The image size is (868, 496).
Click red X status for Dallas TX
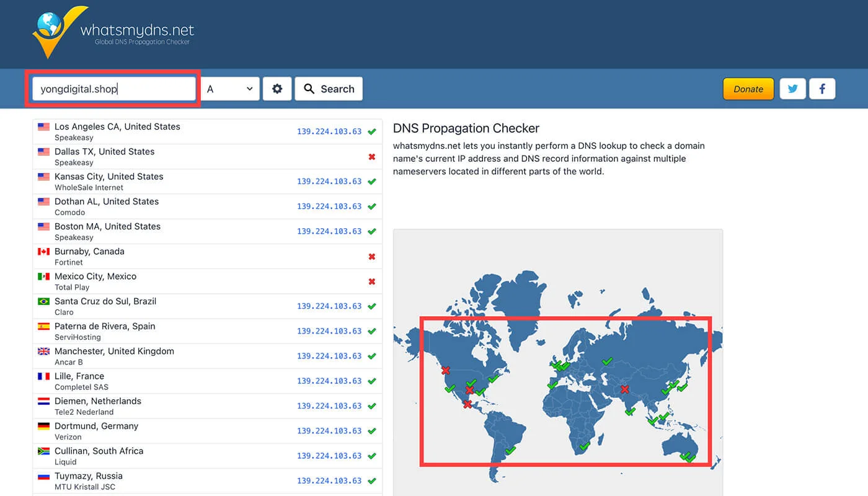(372, 157)
